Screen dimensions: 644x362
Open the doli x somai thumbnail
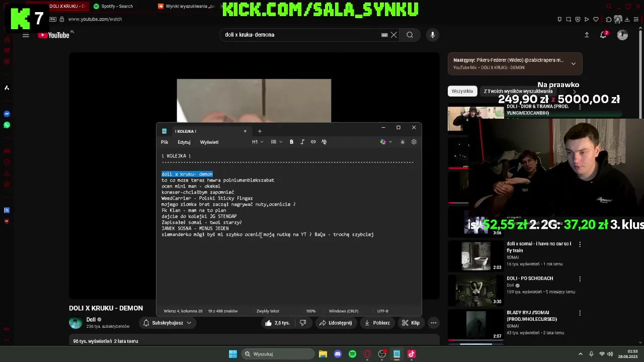pyautogui.click(x=476, y=256)
